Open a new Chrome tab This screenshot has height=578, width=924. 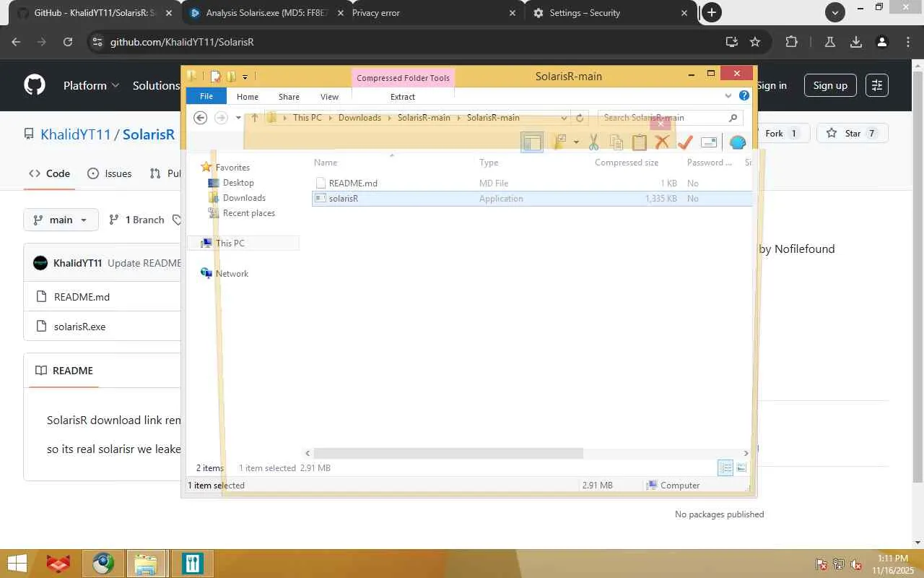(x=712, y=12)
